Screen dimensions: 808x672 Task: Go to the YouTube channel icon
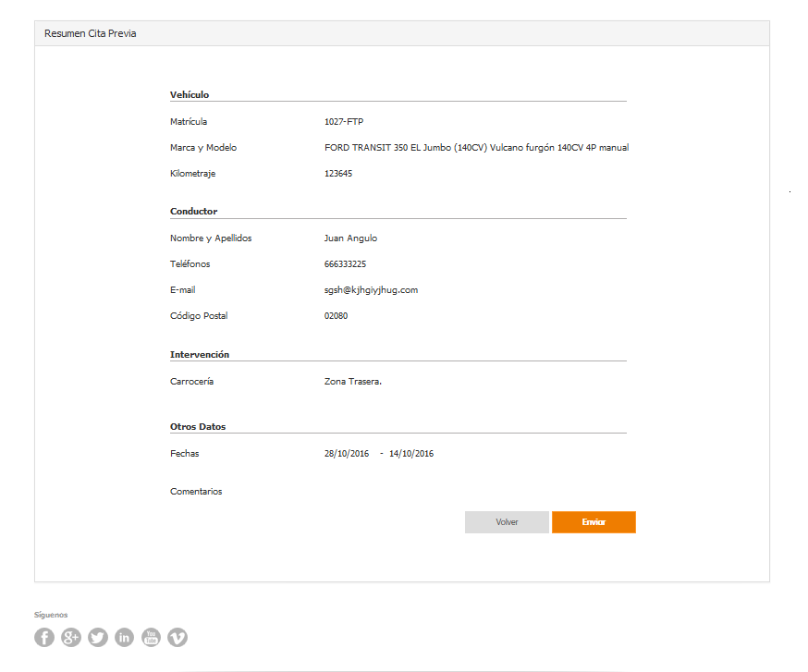coord(151,637)
